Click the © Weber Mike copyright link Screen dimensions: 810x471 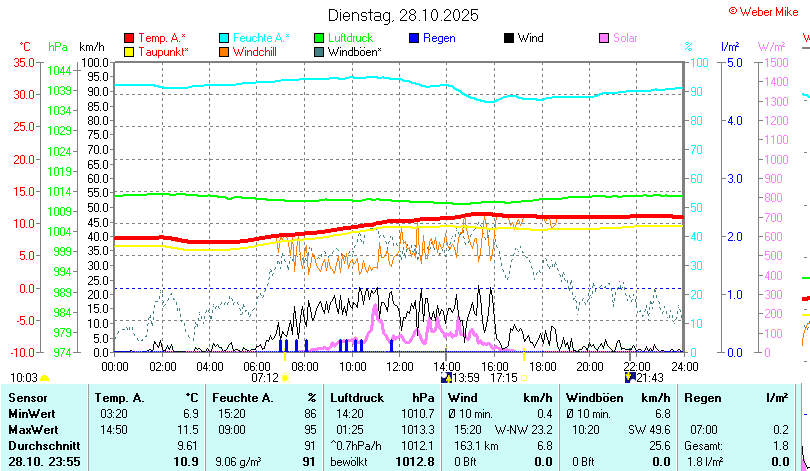click(765, 10)
